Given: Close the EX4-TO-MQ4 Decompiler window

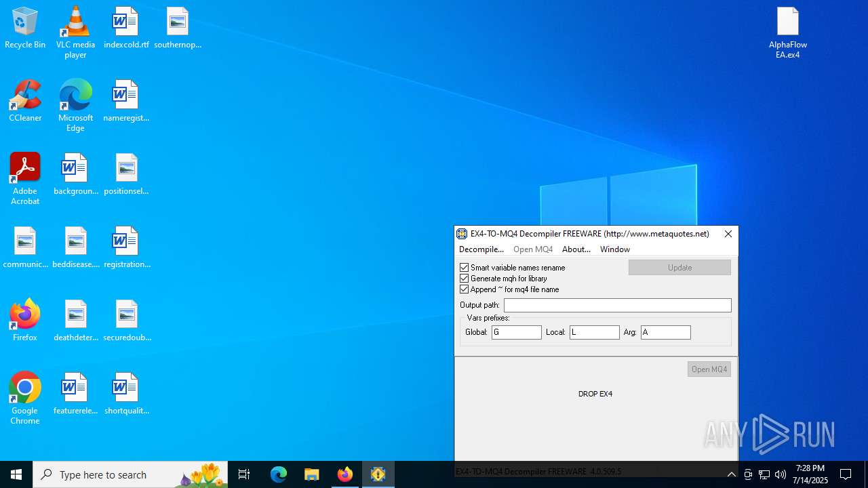Looking at the screenshot, I should [x=728, y=234].
